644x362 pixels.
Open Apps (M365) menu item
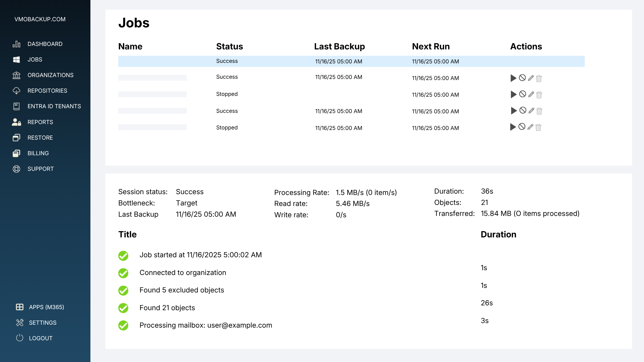[x=46, y=307]
